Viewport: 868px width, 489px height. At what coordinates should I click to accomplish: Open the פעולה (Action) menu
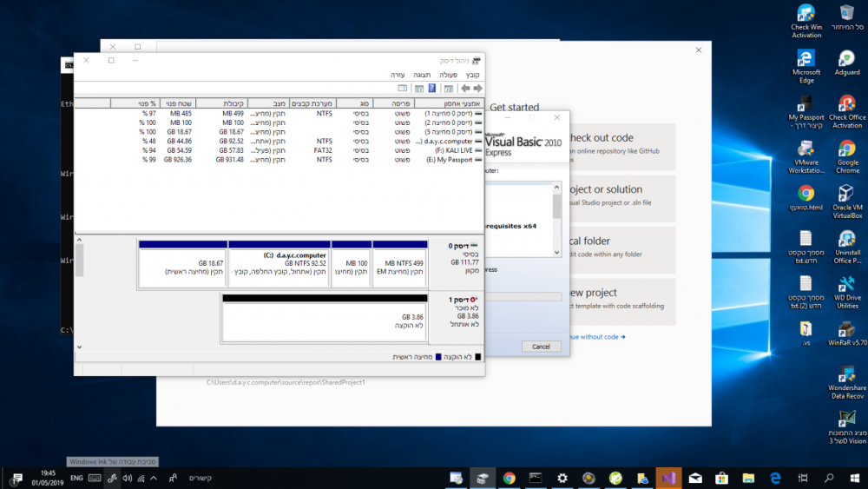coord(448,75)
